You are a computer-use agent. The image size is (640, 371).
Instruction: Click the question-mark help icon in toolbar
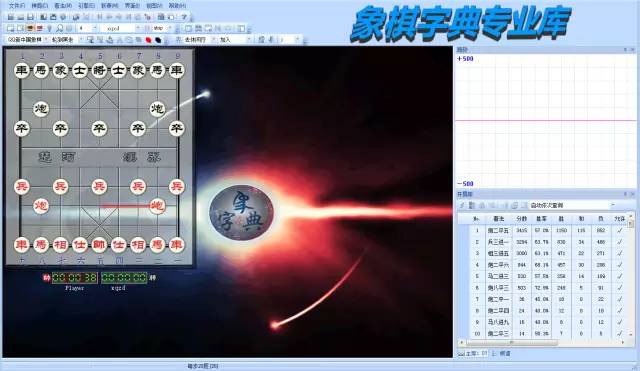[x=184, y=17]
